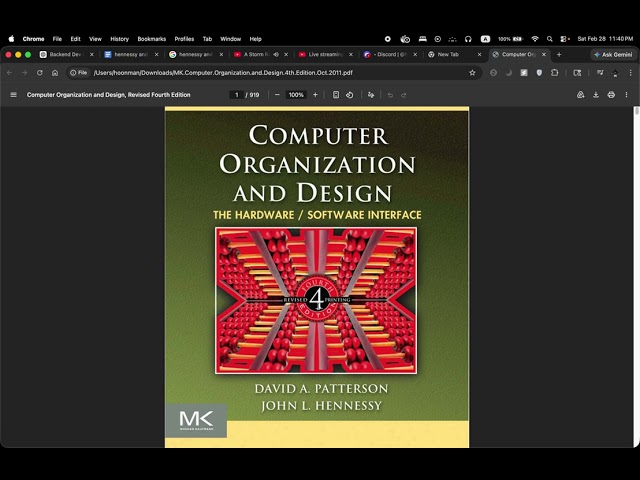Open the Profiles menu
Screen dimensions: 640x480
pyautogui.click(x=184, y=39)
